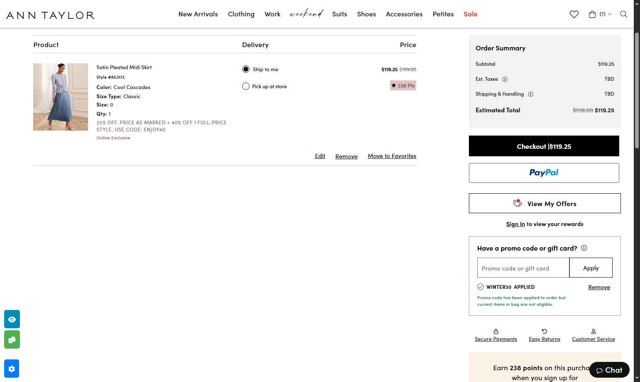Click the Est. Taxes info icon
This screenshot has width=640, height=382.
pos(505,79)
